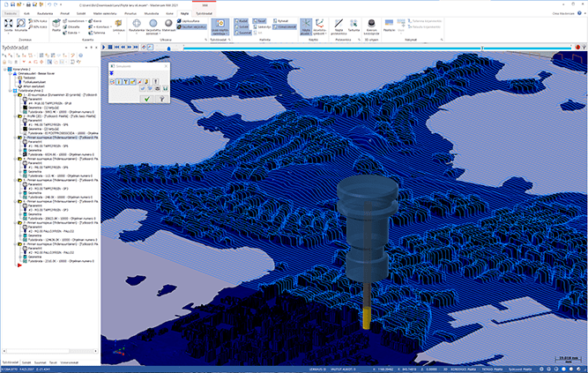Click the red insert arrow in the toolpath tree
The height and width of the screenshot is (373, 588).
point(19,265)
